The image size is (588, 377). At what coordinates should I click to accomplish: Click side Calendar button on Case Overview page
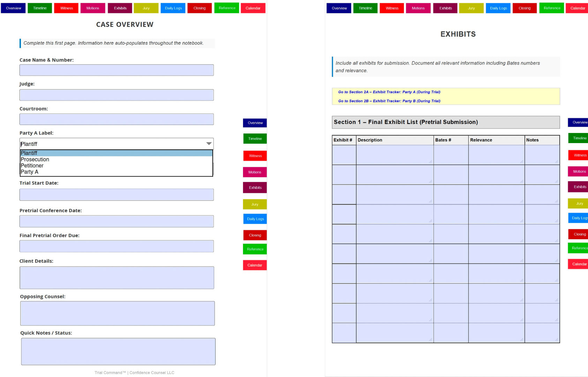pos(255,265)
